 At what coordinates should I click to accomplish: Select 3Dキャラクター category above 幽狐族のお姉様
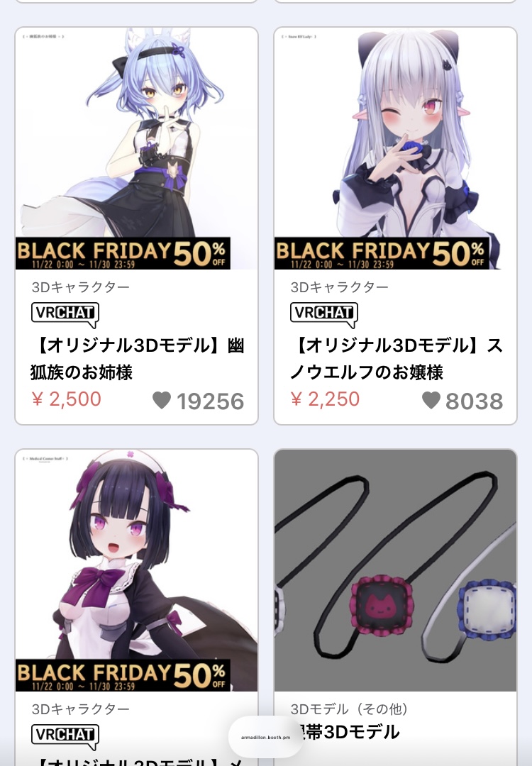click(81, 287)
